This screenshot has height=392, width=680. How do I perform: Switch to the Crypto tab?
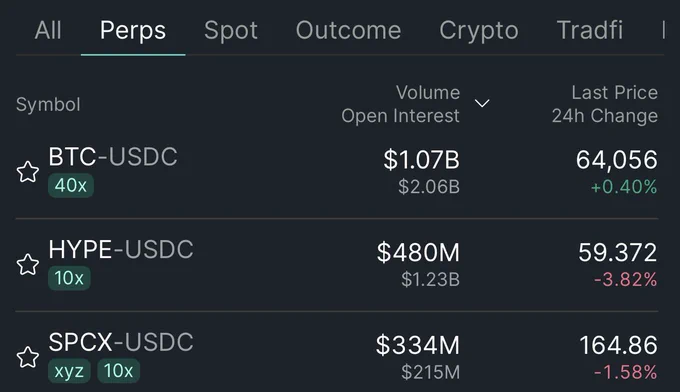click(x=479, y=30)
